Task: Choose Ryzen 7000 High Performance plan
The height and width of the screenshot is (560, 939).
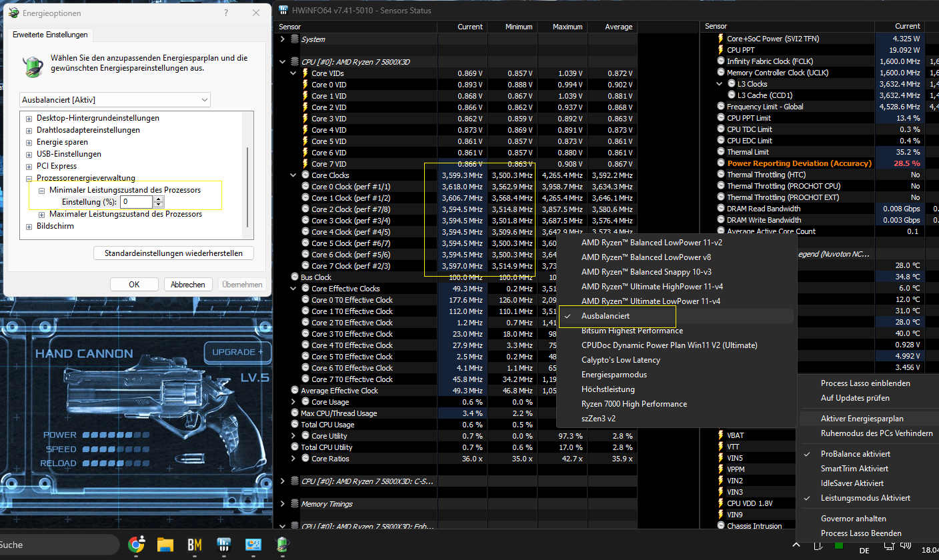Action: tap(676, 404)
